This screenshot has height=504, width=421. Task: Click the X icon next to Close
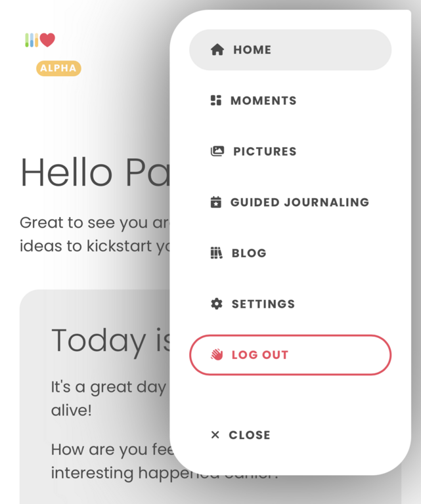(215, 435)
